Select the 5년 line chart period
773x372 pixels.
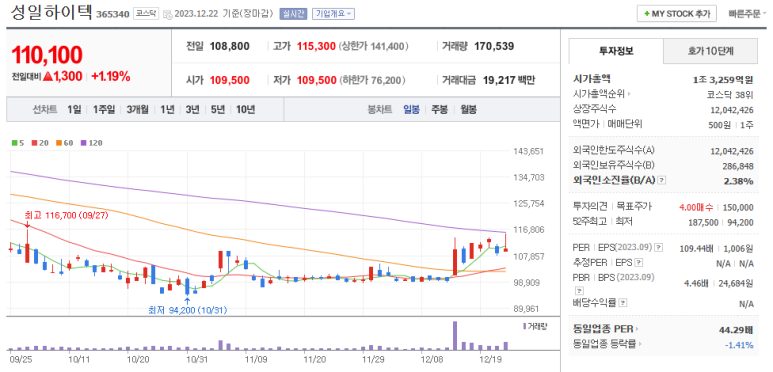pyautogui.click(x=217, y=109)
